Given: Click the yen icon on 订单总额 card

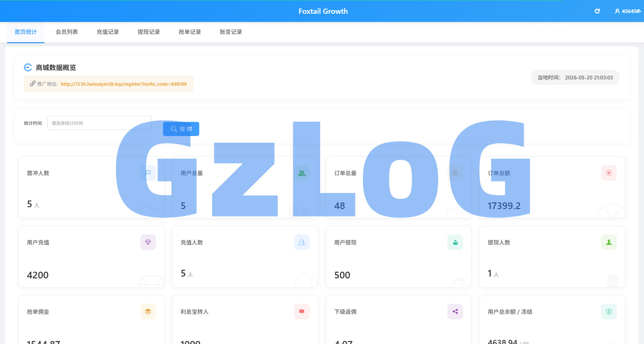Looking at the screenshot, I should pos(609,173).
